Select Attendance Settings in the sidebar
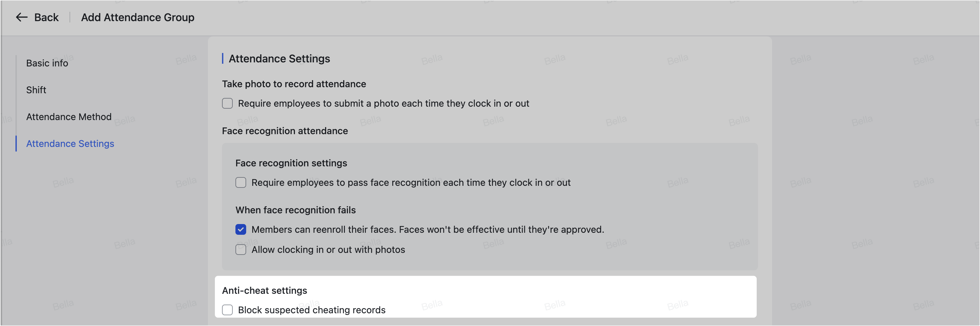The width and height of the screenshot is (980, 326). 70,144
